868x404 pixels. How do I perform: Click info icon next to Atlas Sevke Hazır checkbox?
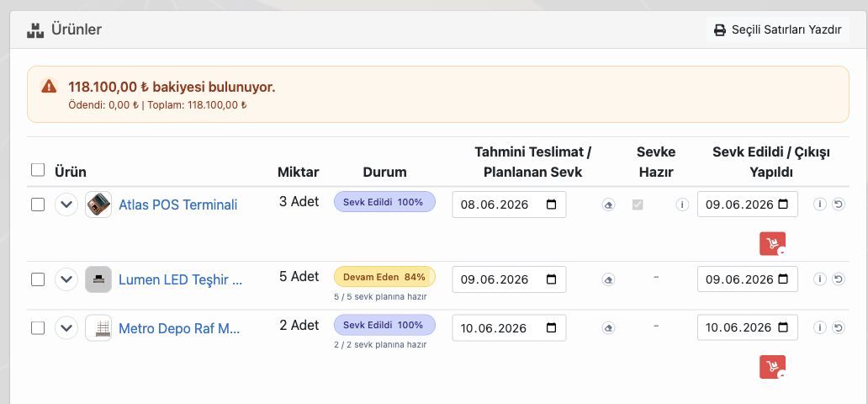(682, 205)
